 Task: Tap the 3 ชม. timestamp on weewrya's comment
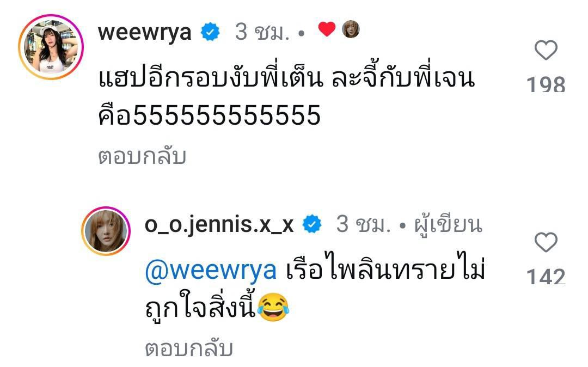[x=262, y=32]
